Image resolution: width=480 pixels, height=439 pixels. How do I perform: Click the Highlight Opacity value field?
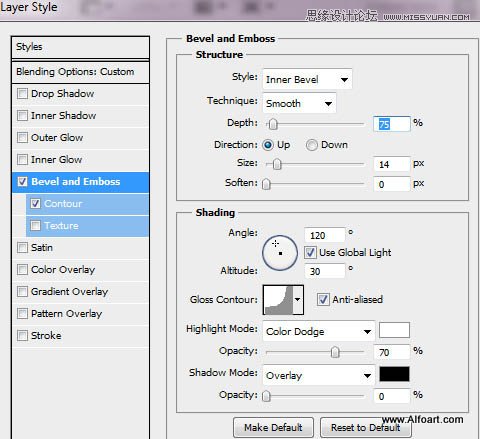[x=391, y=352]
